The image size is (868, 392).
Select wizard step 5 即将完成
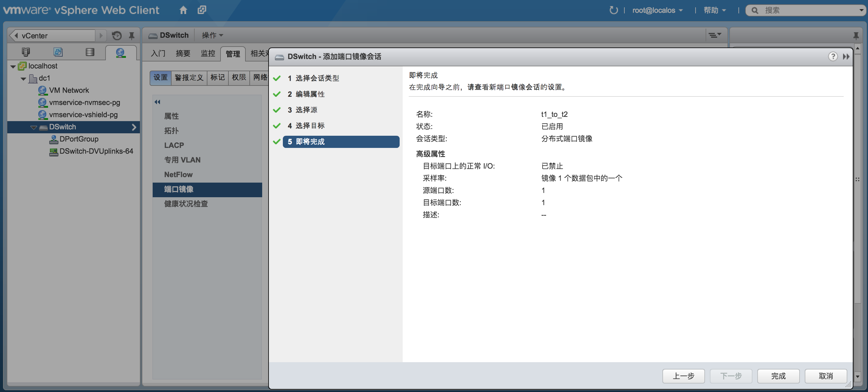point(341,142)
